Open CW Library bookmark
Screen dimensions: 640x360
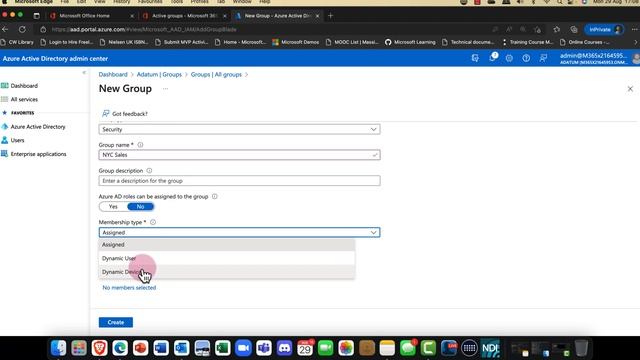(18, 42)
